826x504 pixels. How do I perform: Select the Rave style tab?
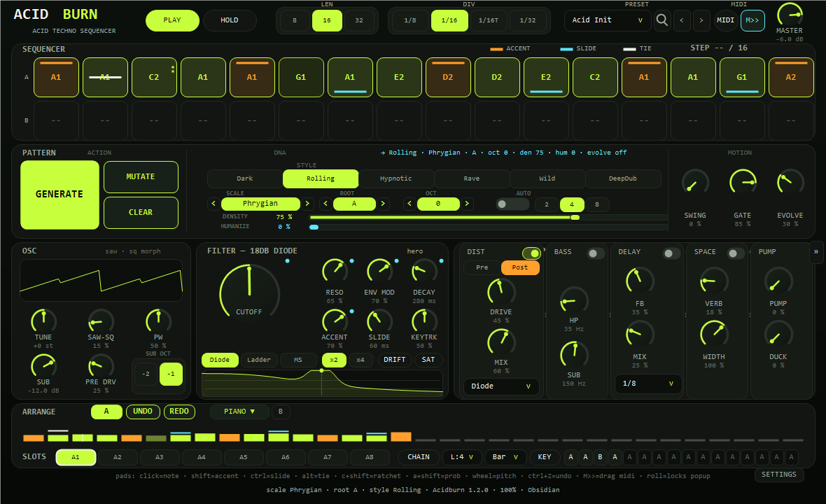(472, 178)
